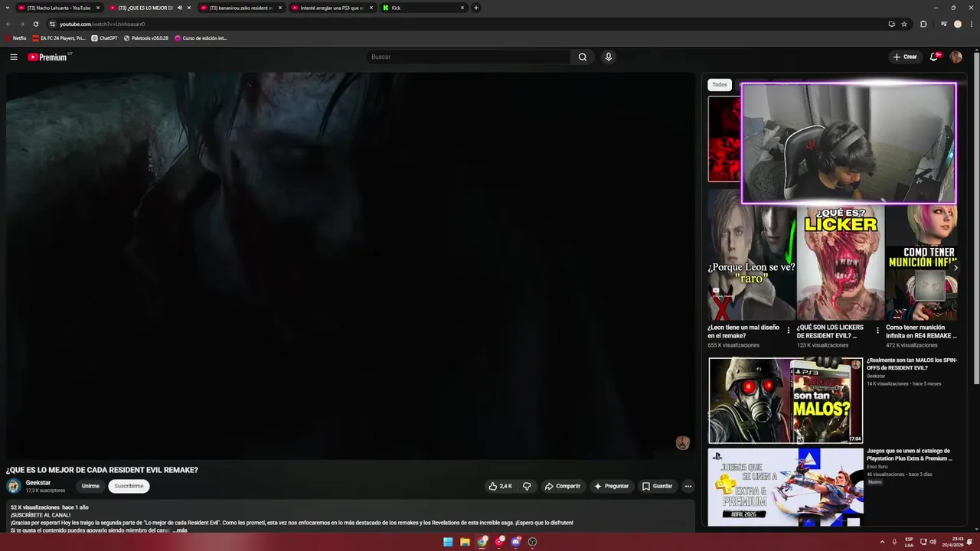Switch to bananirou zeko resident tab
980x551 pixels.
tap(241, 8)
